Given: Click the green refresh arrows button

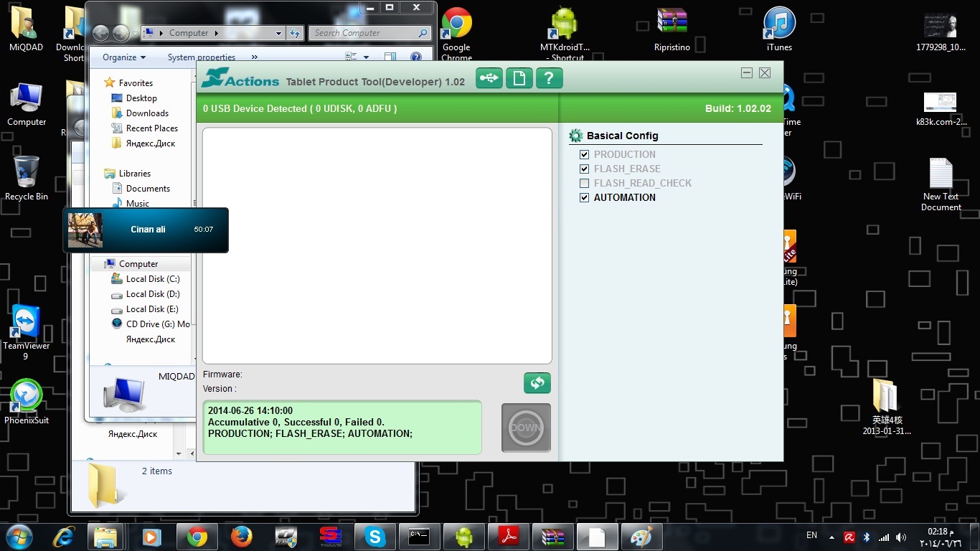Looking at the screenshot, I should point(537,383).
